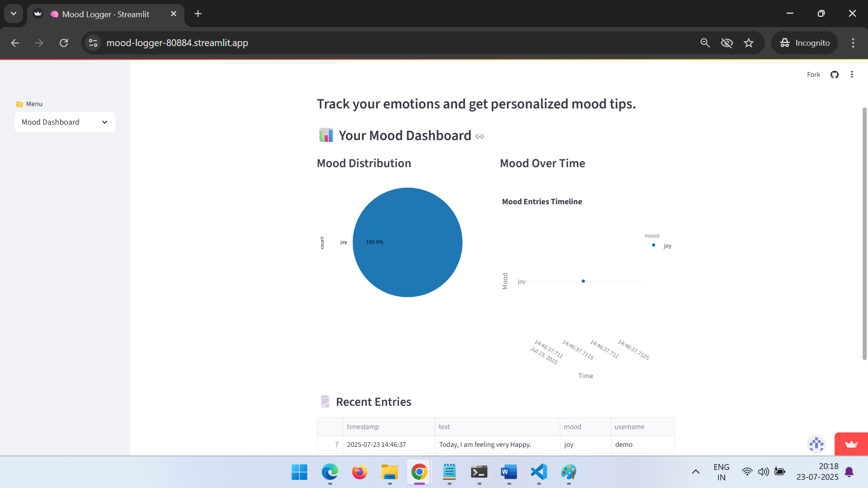The height and width of the screenshot is (488, 868).
Task: Click heading anchor link icon
Action: 480,136
